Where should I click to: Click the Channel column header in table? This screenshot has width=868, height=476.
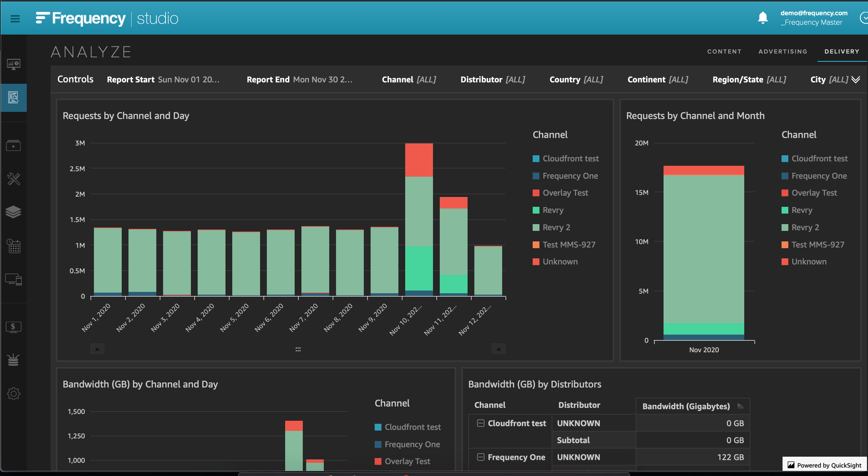[x=490, y=405]
